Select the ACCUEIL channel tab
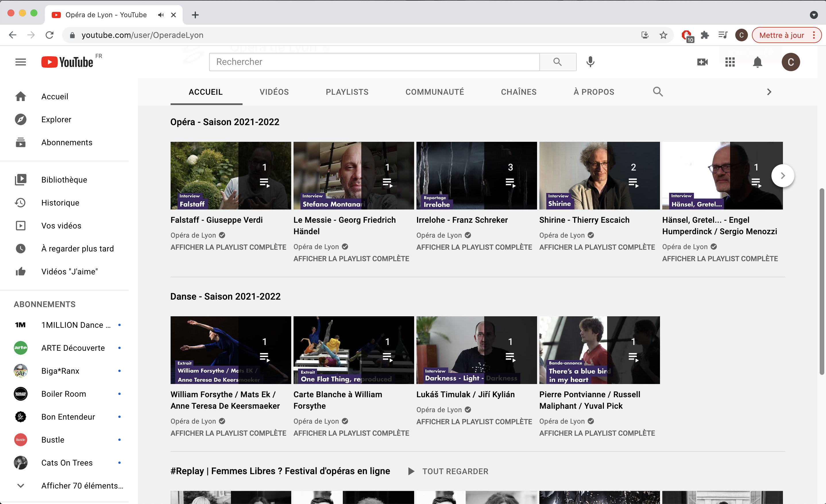The image size is (826, 504). point(205,92)
